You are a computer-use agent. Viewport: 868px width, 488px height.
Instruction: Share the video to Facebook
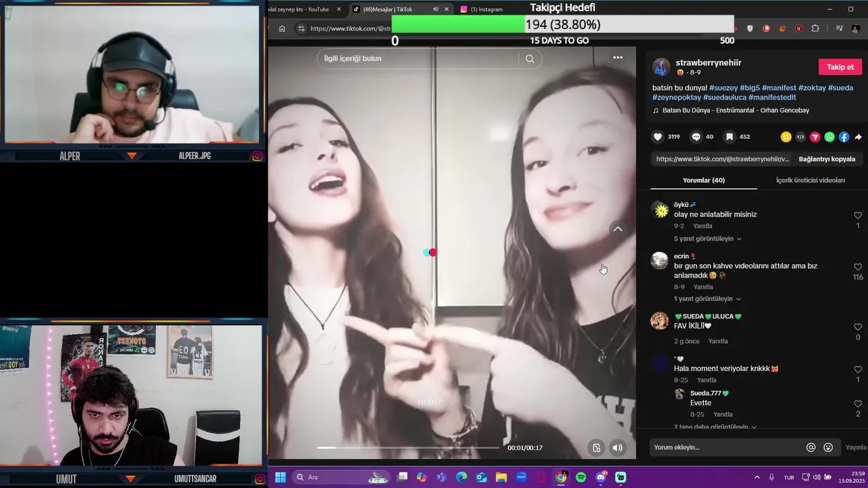pos(844,137)
